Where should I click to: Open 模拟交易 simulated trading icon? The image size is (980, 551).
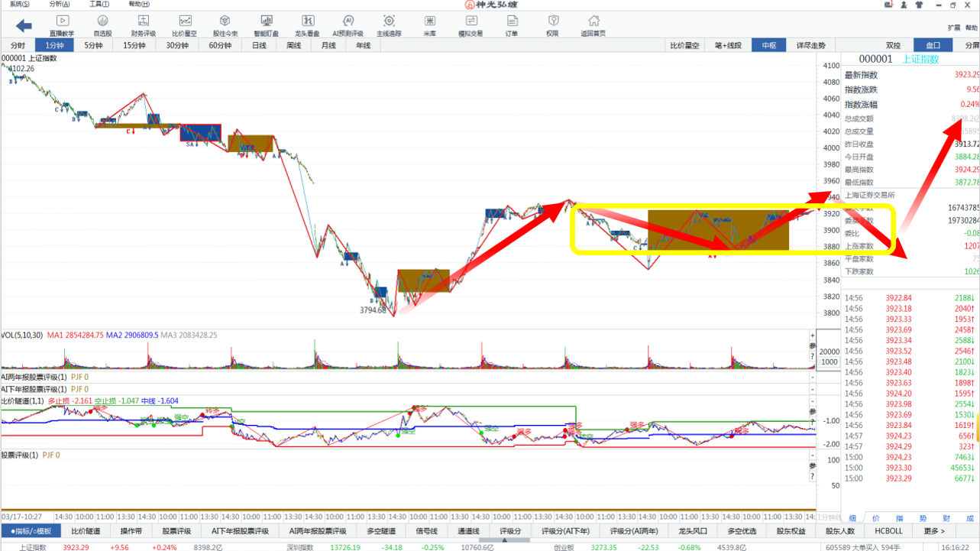[x=470, y=25]
